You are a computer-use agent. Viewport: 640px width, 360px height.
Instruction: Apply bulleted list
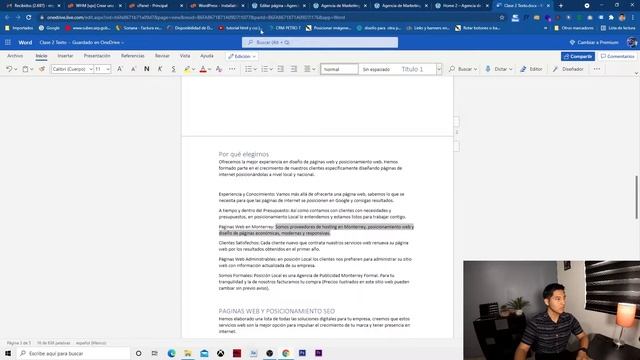click(248, 69)
